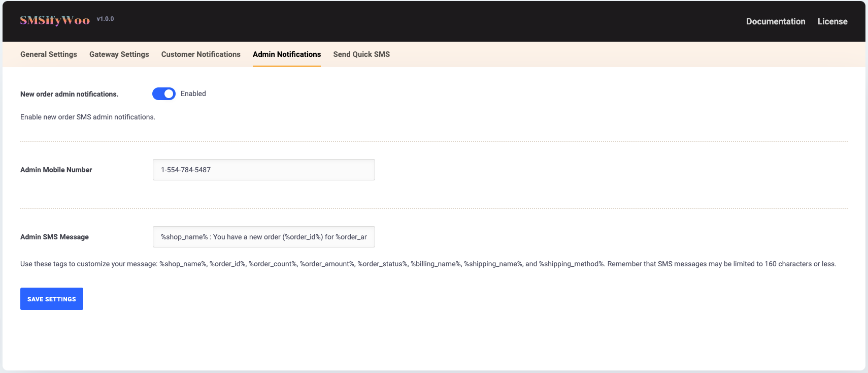868x373 pixels.
Task: Click the 'Enabled' toggle label
Action: (x=193, y=94)
